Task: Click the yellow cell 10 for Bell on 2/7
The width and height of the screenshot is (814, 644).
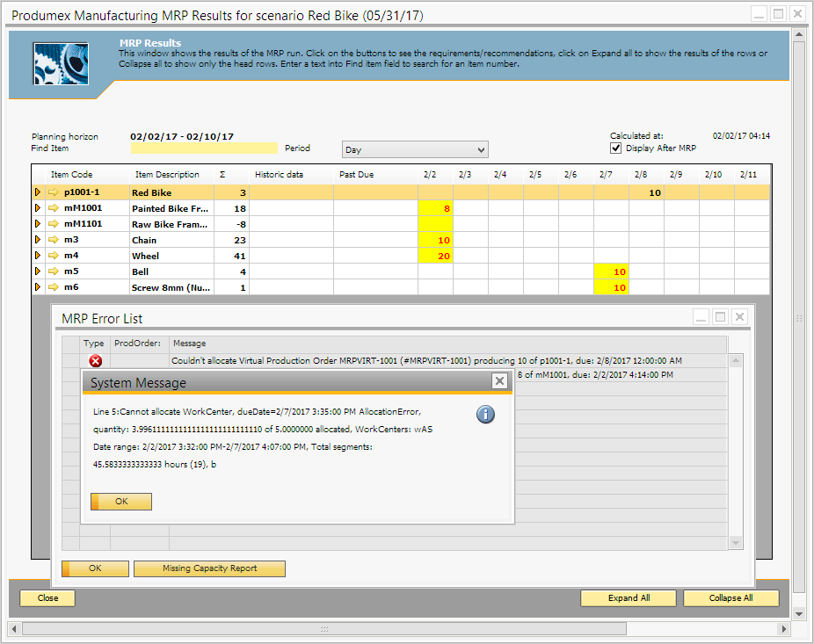Action: coord(612,271)
